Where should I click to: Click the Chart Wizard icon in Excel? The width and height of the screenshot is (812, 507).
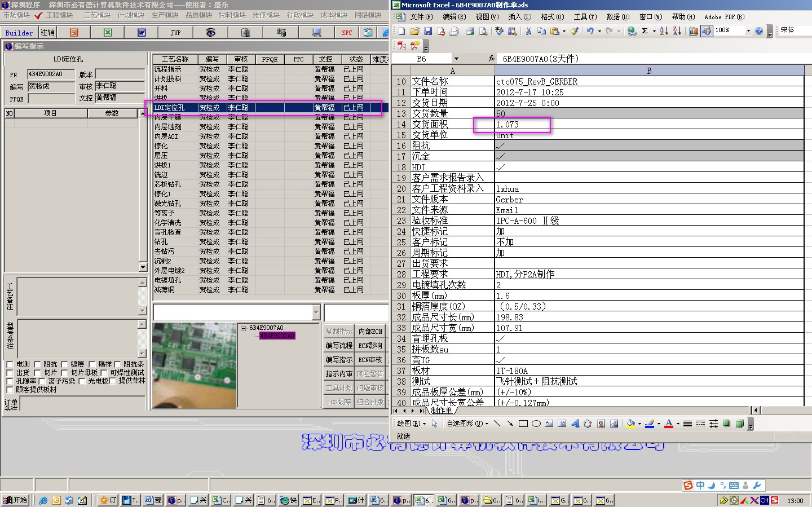coord(693,31)
